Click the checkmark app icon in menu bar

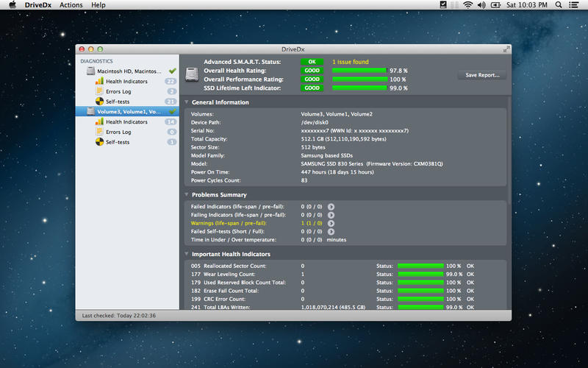(x=443, y=5)
